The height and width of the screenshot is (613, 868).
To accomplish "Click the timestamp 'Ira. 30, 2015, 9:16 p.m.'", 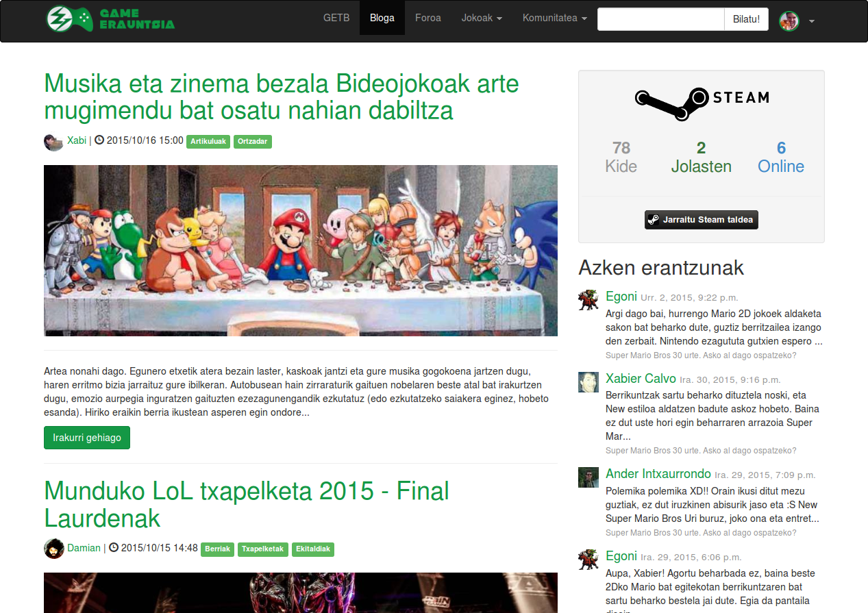I will click(730, 380).
